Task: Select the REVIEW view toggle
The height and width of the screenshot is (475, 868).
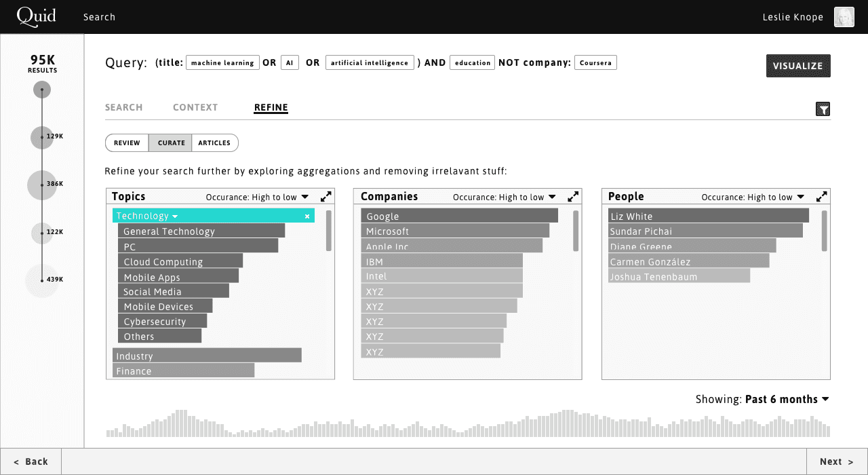Action: [x=127, y=143]
